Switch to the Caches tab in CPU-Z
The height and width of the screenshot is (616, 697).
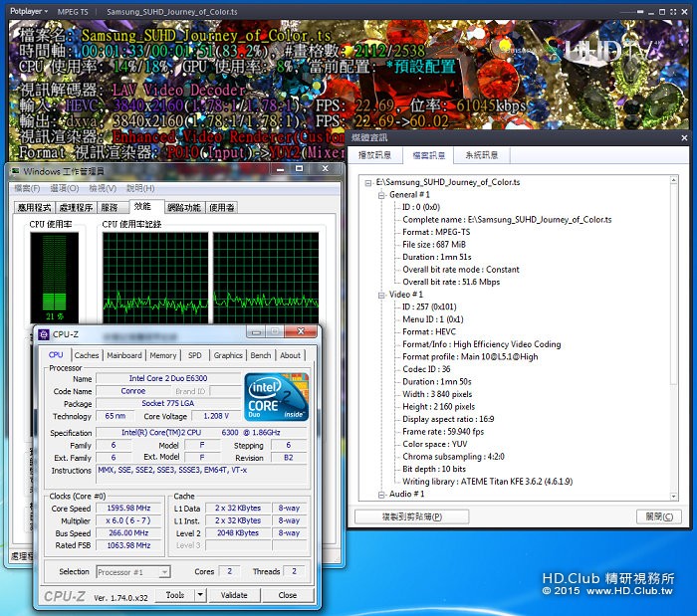point(87,355)
